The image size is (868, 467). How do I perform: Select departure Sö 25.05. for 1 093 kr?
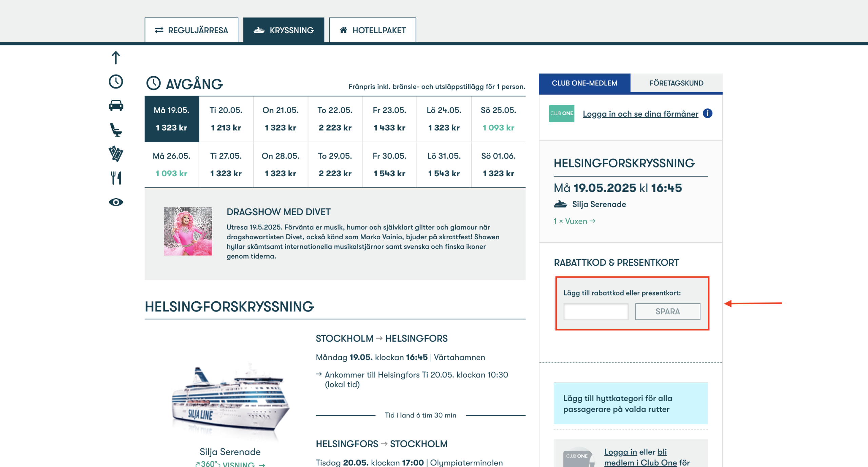tap(498, 119)
